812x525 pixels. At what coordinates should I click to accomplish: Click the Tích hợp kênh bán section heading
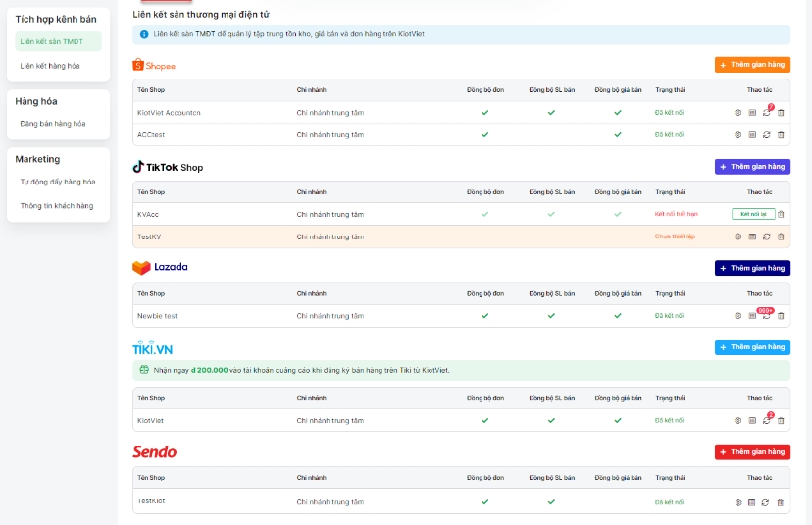[x=56, y=20]
